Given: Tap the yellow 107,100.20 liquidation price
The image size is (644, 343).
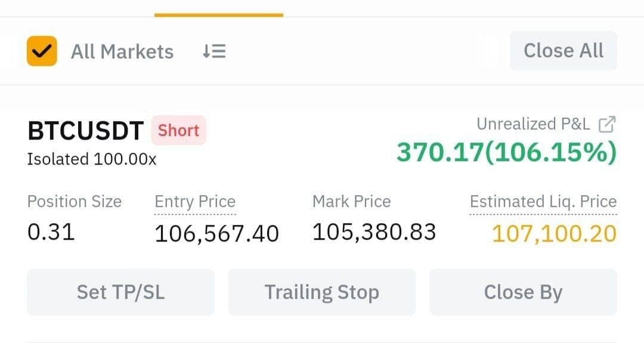Looking at the screenshot, I should pyautogui.click(x=554, y=234).
